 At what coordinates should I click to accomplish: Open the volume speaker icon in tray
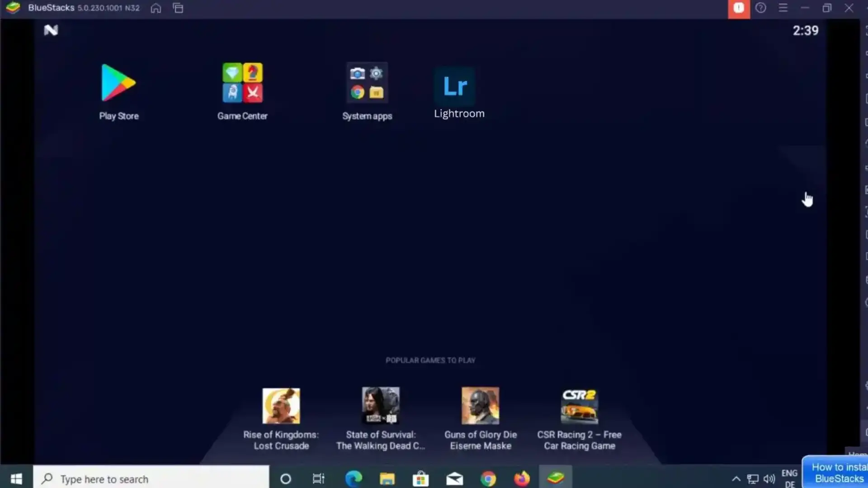click(769, 479)
